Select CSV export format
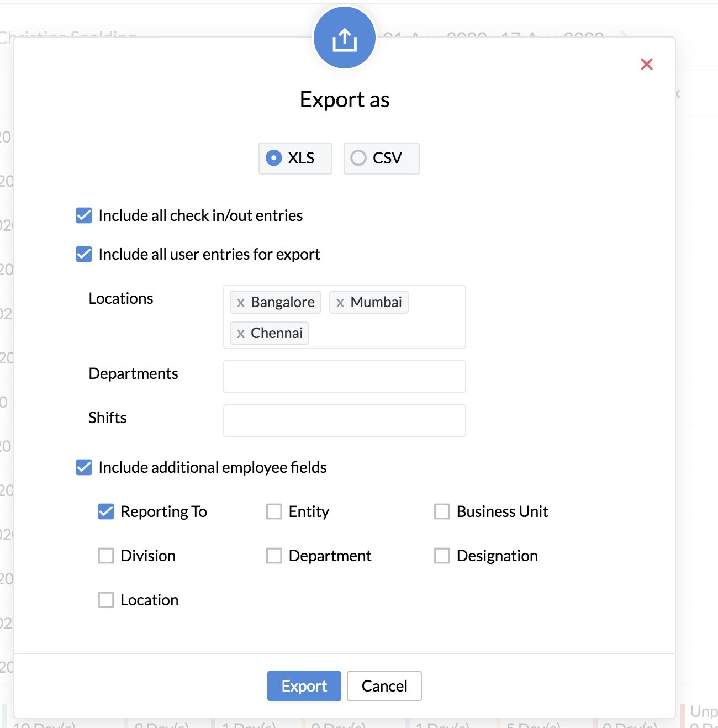This screenshot has height=728, width=718. pos(358,158)
